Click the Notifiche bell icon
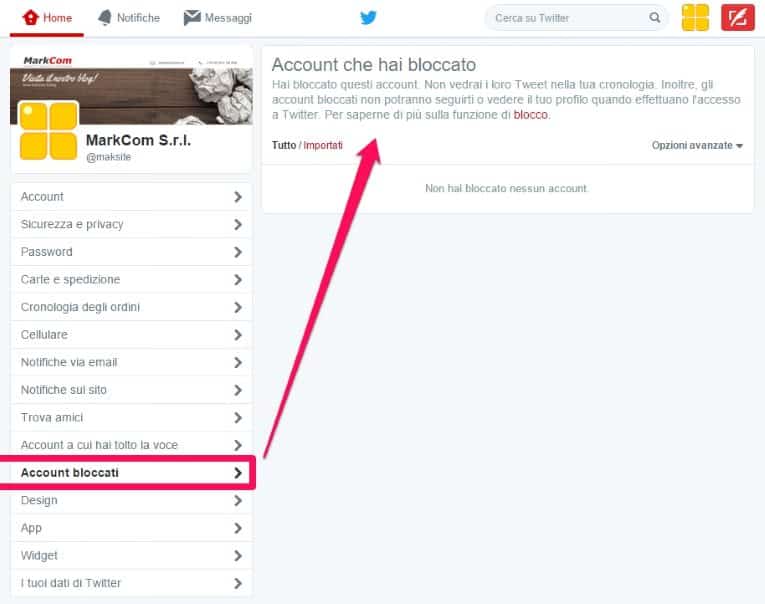Screen dimensions: 765x604 coord(104,18)
